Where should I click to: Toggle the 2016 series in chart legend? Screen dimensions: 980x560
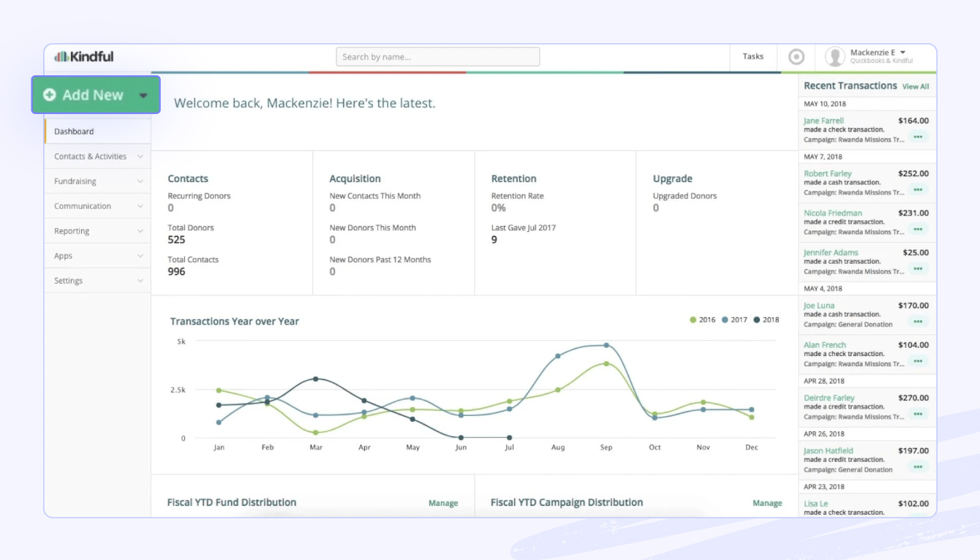tap(703, 319)
